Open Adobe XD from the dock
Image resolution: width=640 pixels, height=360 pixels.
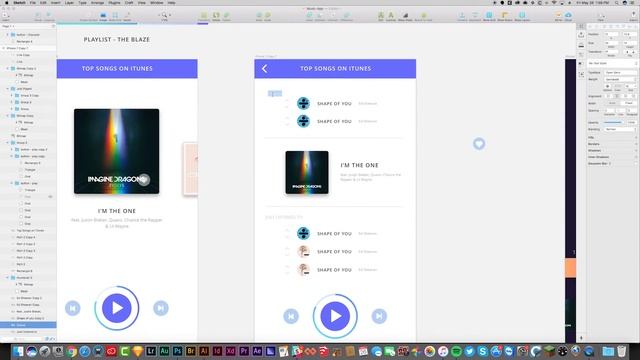pyautogui.click(x=231, y=351)
